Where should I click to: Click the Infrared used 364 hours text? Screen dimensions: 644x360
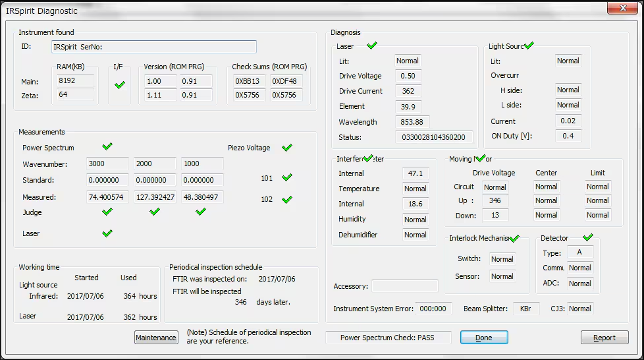(140, 296)
